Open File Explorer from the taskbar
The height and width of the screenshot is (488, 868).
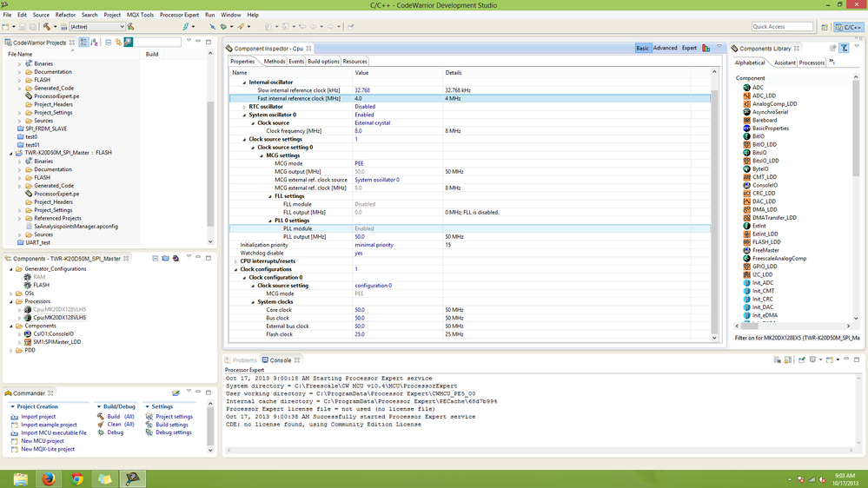tap(21, 478)
